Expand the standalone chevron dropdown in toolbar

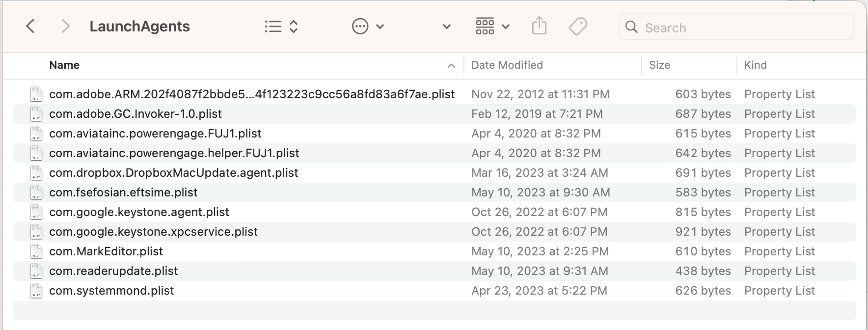point(446,27)
